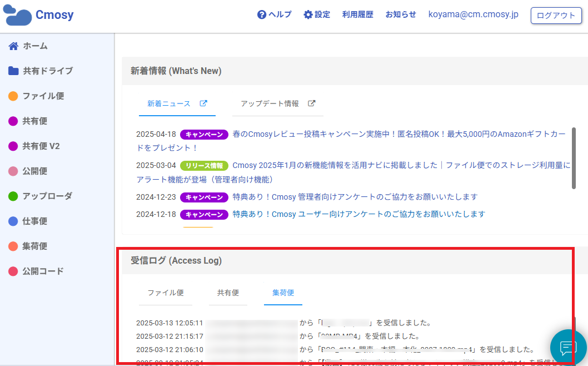Screen dimensions: 588x366
Task: Open 共有ドライブ folder icon in sidebar
Action: 13,71
